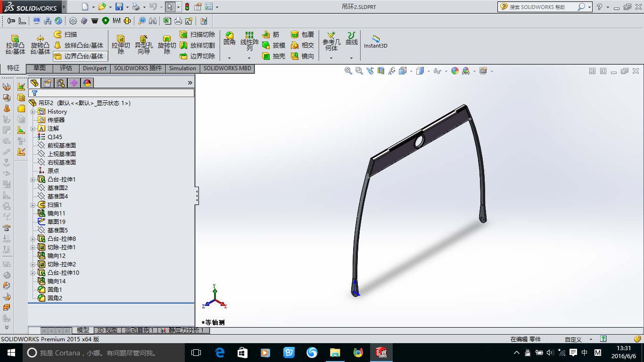Open the hide/show items glasses dropdown
The height and width of the screenshot is (362, 644).
pos(446,71)
